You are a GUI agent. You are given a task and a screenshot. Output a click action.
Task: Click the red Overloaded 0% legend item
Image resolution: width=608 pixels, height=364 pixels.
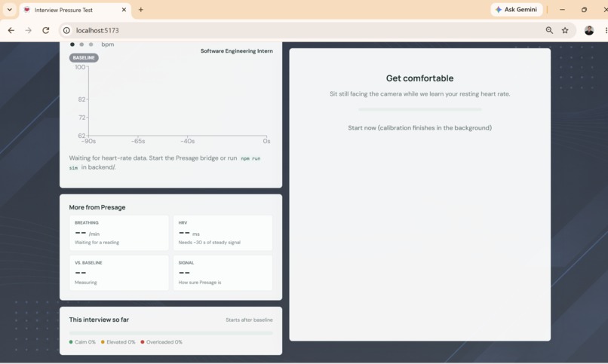[161, 342]
